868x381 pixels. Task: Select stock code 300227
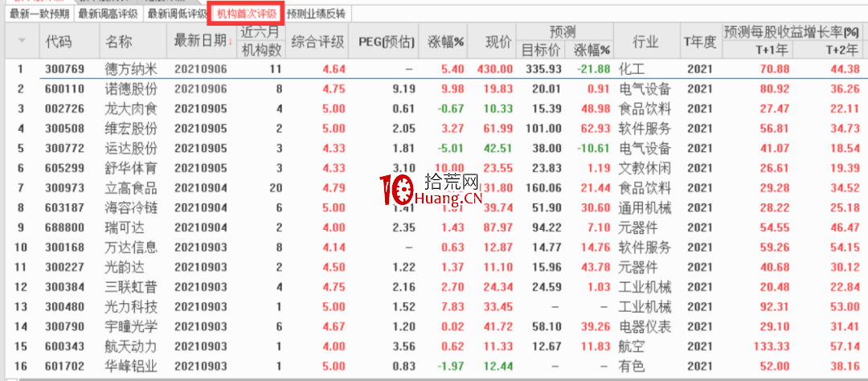click(x=65, y=268)
